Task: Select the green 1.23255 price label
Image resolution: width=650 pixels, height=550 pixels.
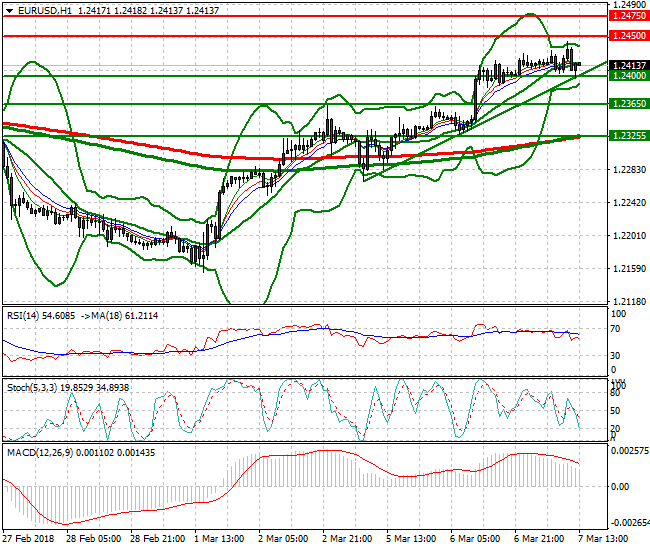Action: [x=628, y=136]
